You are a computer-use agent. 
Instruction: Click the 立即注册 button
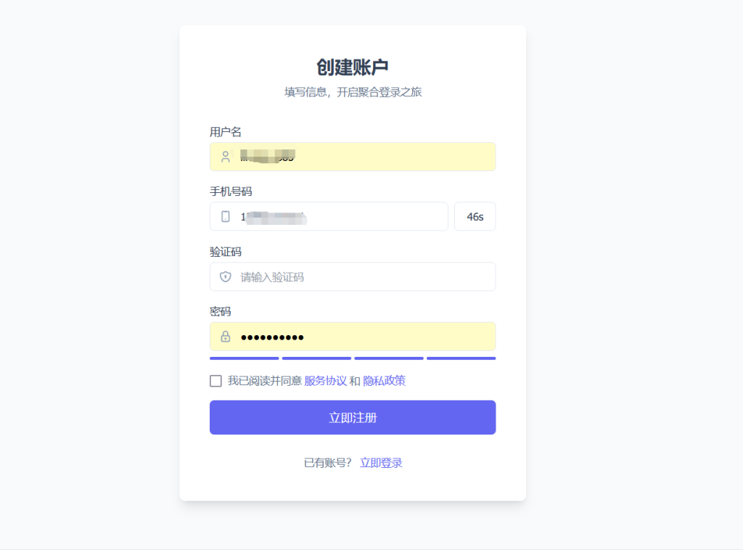[x=353, y=417]
